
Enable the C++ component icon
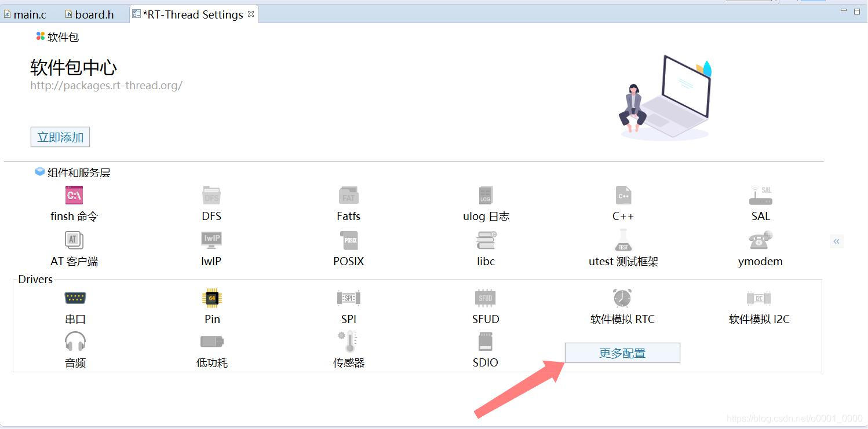[623, 195]
